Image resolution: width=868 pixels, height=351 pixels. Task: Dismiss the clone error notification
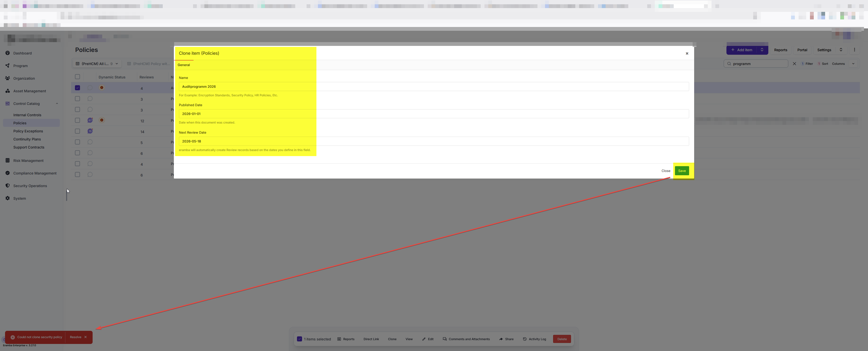[86, 337]
